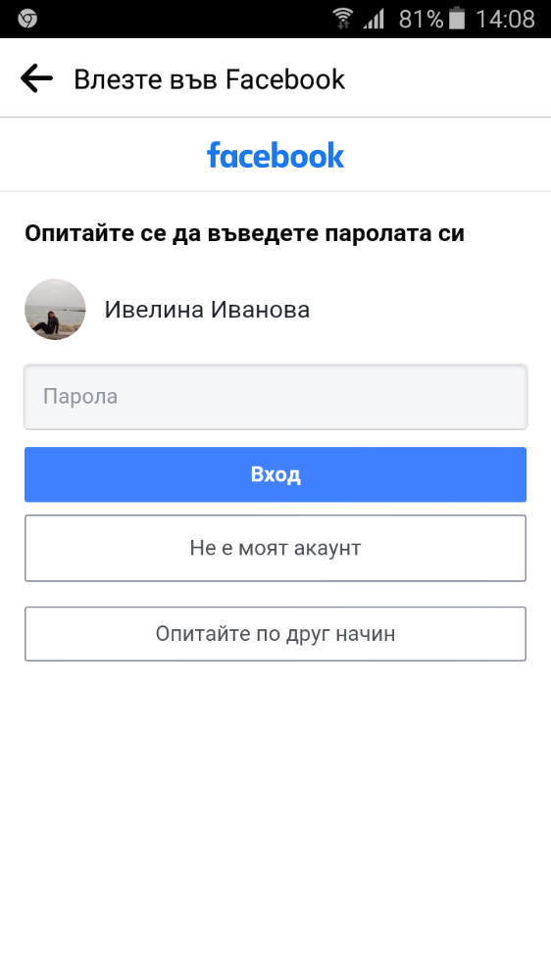
Task: Click the Chrome icon in status bar
Action: [27, 20]
